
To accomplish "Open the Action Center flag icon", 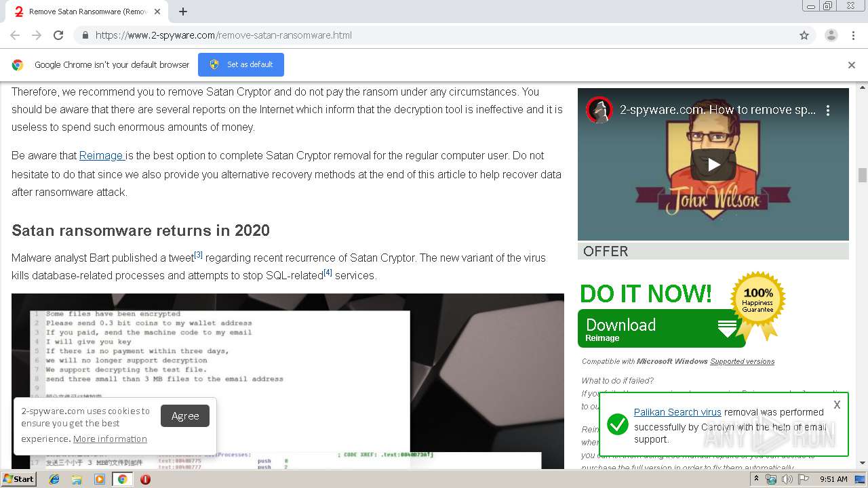I will [803, 479].
